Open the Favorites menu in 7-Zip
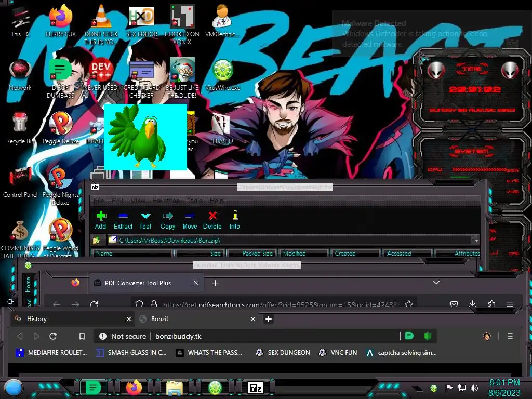This screenshot has width=532, height=399. click(166, 201)
